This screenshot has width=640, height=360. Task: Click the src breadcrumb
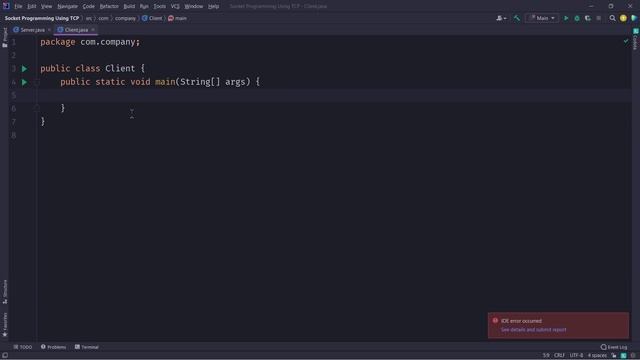(x=89, y=18)
